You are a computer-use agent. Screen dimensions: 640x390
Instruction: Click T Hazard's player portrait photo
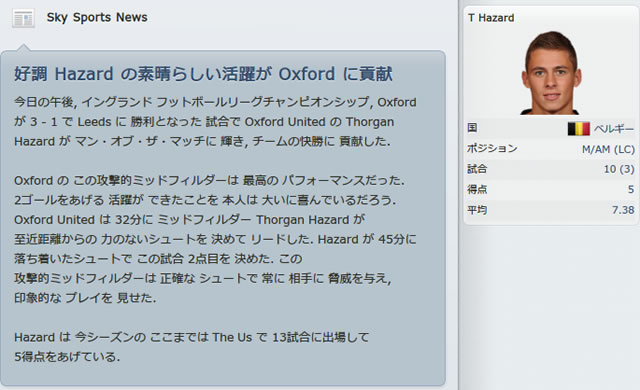[551, 73]
